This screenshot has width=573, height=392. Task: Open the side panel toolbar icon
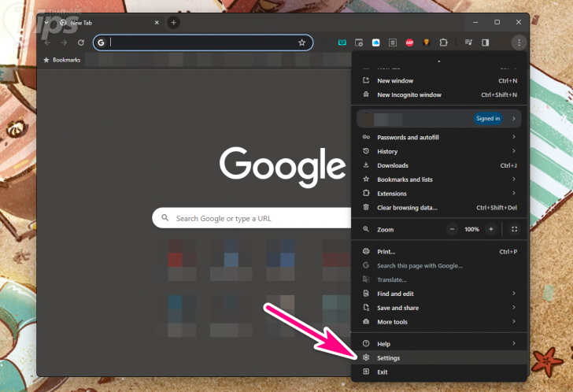click(486, 43)
